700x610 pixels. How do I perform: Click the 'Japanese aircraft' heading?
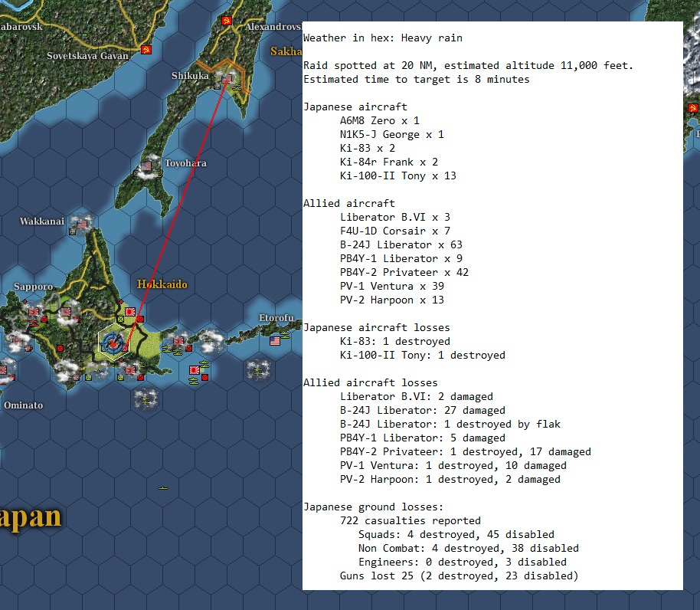click(355, 107)
